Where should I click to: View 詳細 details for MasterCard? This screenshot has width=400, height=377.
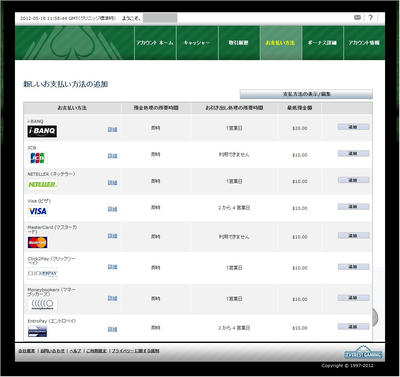click(x=112, y=236)
